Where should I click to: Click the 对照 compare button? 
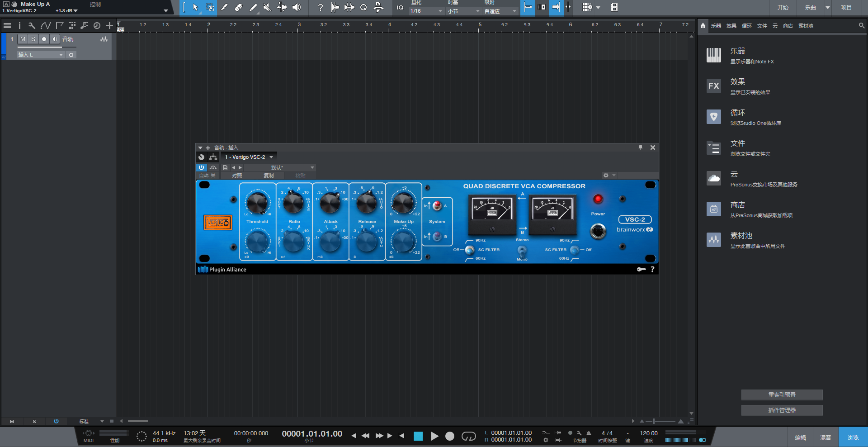237,176
